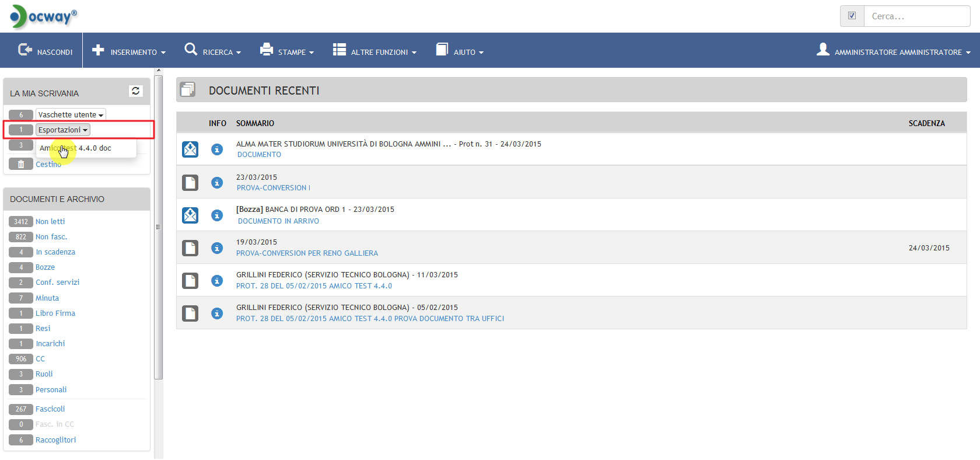
Task: Open the Amministratore user account dropdown
Action: point(894,51)
